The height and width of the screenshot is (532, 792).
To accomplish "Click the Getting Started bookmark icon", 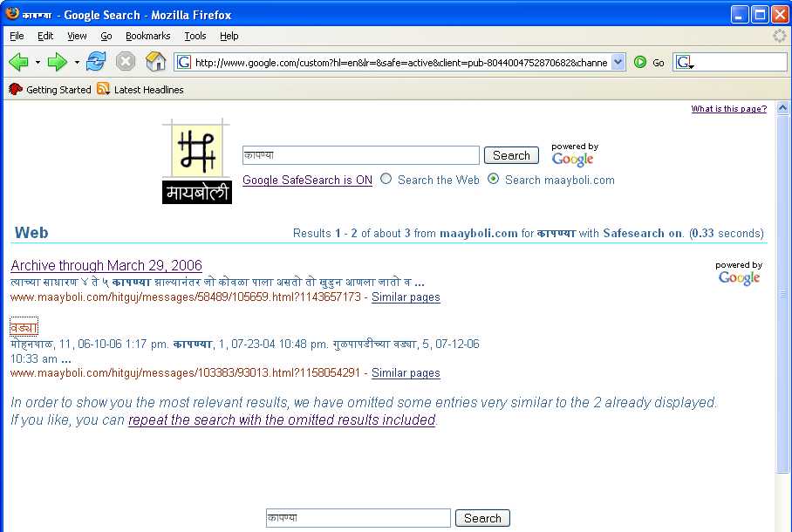I will [16, 90].
